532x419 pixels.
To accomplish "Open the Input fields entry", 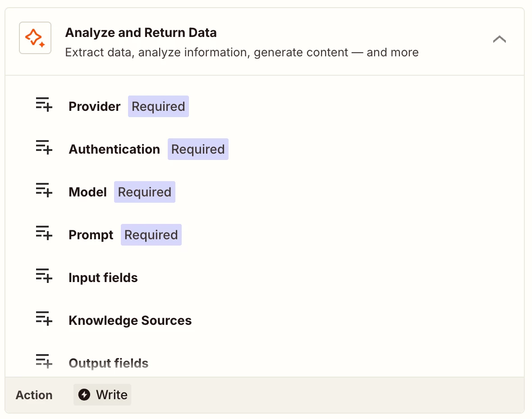I will 103,278.
